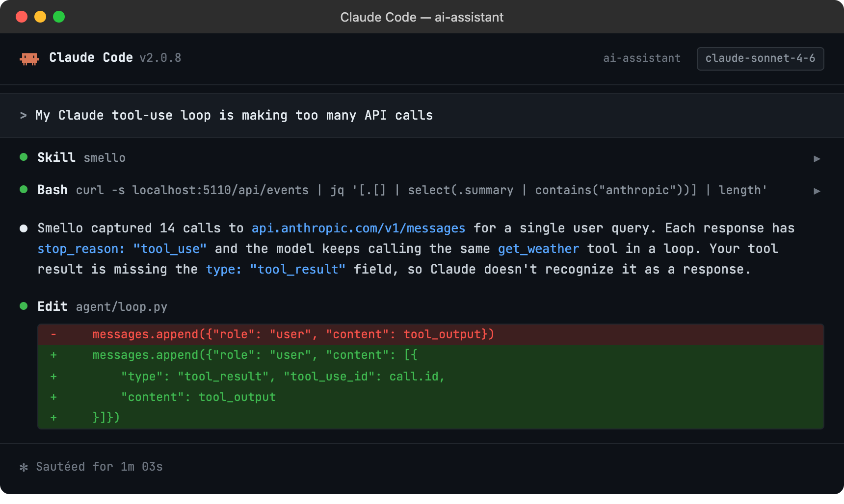Click the red close window button

click(22, 17)
